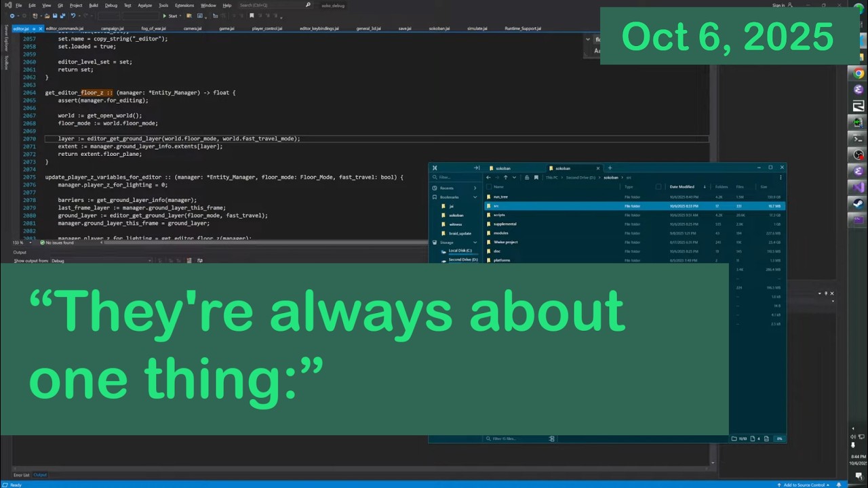Image resolution: width=868 pixels, height=488 pixels.
Task: Open the dropdown arrow beside Start button
Action: pyautogui.click(x=181, y=16)
